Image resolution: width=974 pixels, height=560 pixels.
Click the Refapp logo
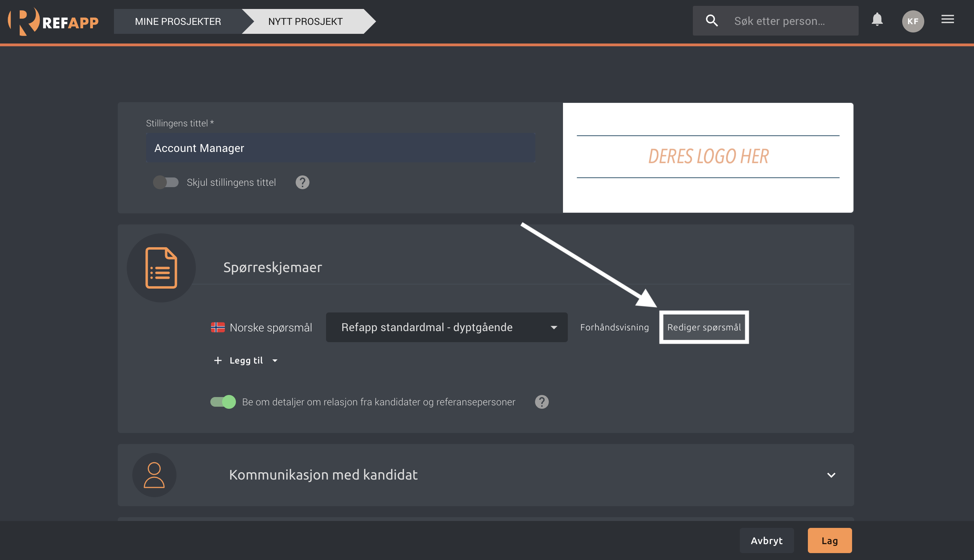tap(53, 21)
